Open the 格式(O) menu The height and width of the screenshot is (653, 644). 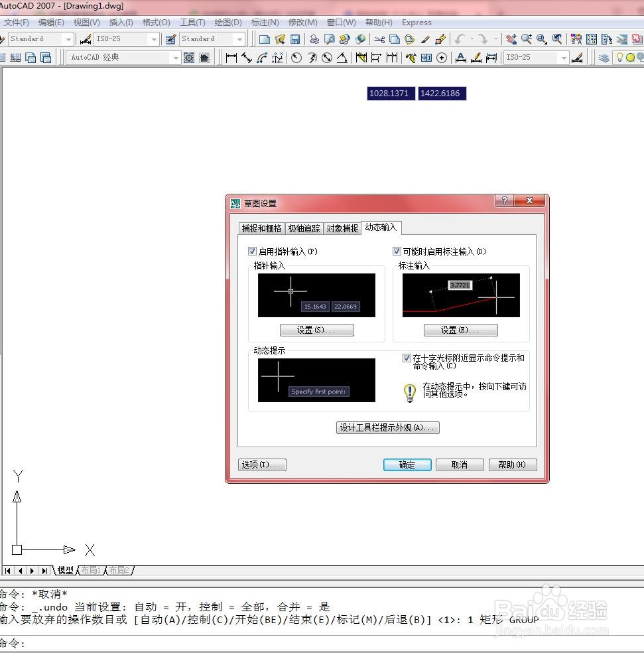tap(156, 23)
